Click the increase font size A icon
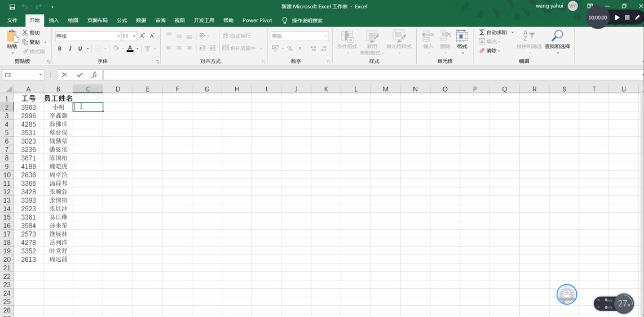Viewport: 644px width, 317px height. [x=142, y=36]
